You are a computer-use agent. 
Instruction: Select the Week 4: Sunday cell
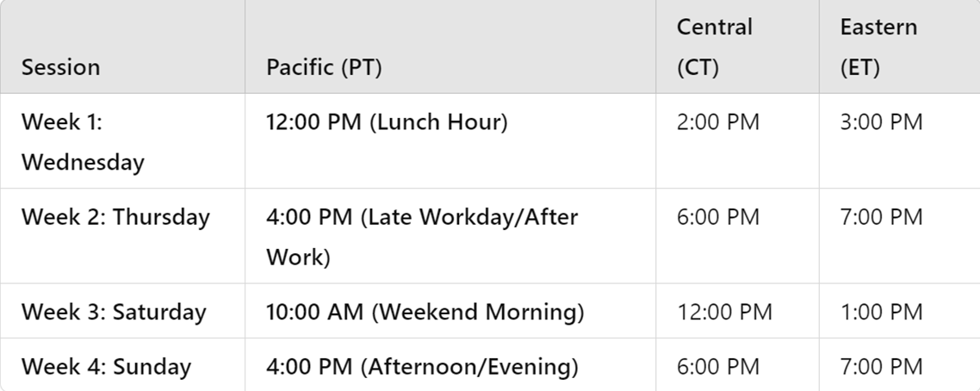coord(106,367)
